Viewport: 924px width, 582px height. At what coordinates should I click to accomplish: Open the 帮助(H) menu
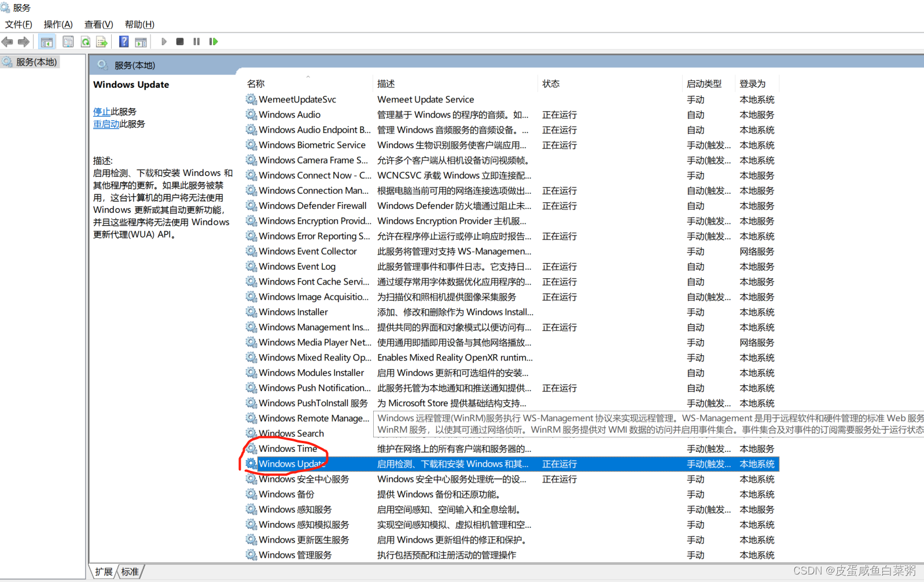point(139,24)
